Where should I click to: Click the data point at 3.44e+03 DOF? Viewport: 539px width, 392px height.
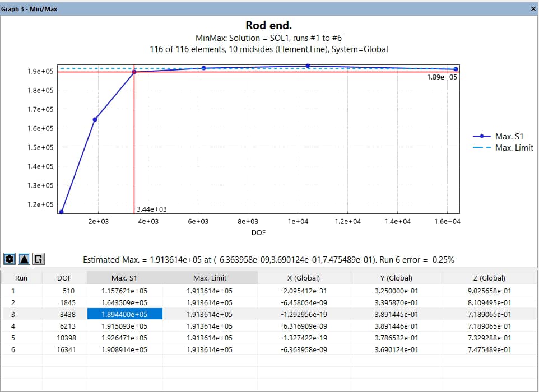[134, 72]
